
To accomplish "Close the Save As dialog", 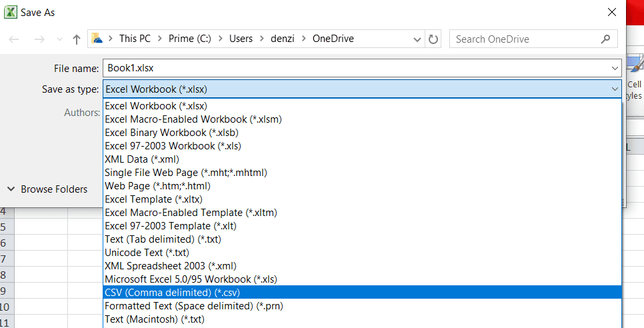I will coord(612,12).
